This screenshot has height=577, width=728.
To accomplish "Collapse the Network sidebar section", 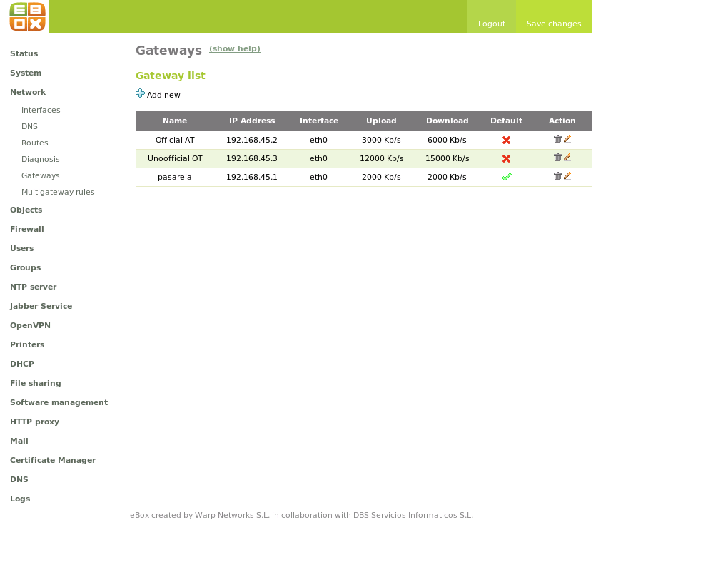I will (x=28, y=93).
